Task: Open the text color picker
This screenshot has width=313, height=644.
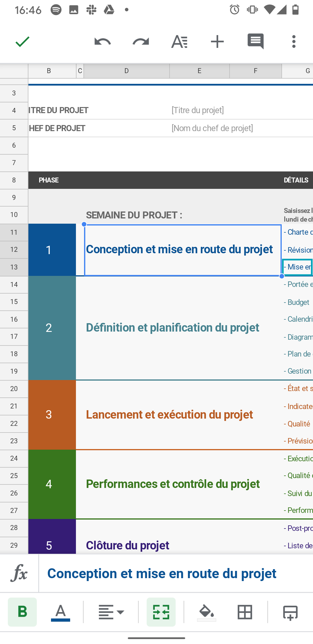Action: pos(61,612)
